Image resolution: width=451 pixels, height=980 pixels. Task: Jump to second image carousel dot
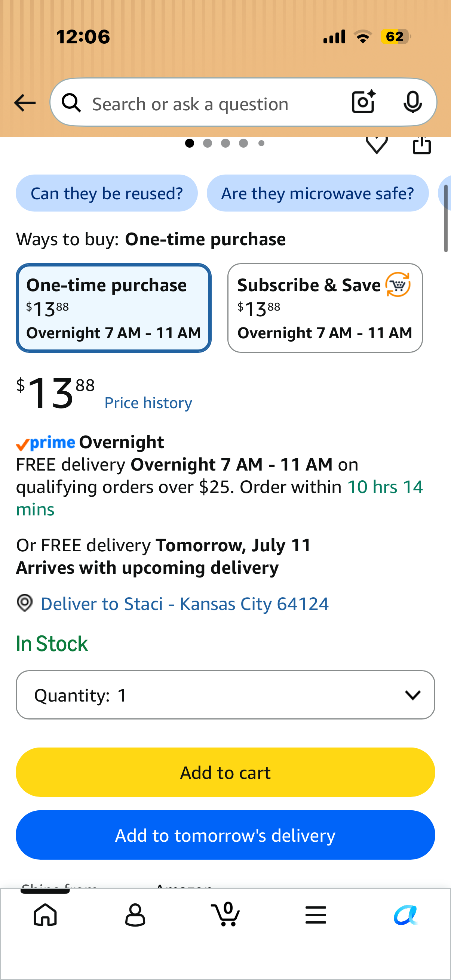208,143
